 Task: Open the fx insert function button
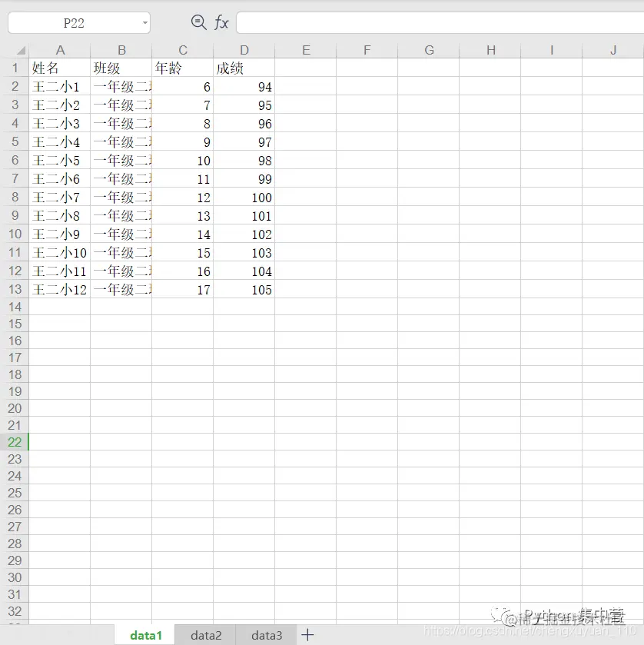(221, 22)
